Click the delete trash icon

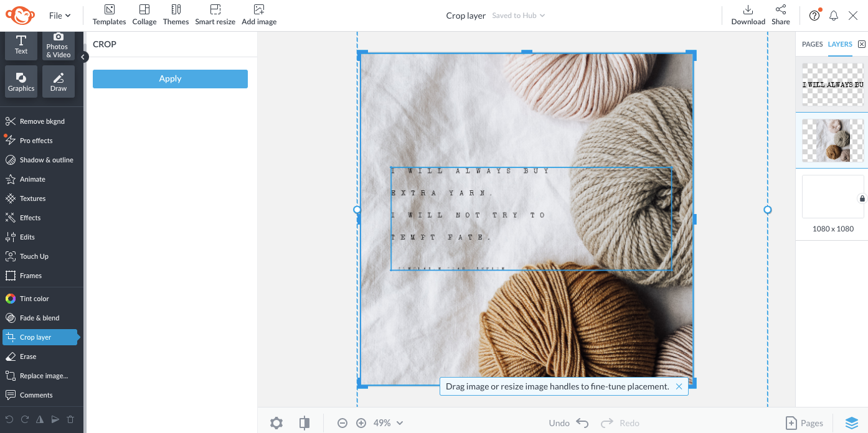pyautogui.click(x=70, y=419)
